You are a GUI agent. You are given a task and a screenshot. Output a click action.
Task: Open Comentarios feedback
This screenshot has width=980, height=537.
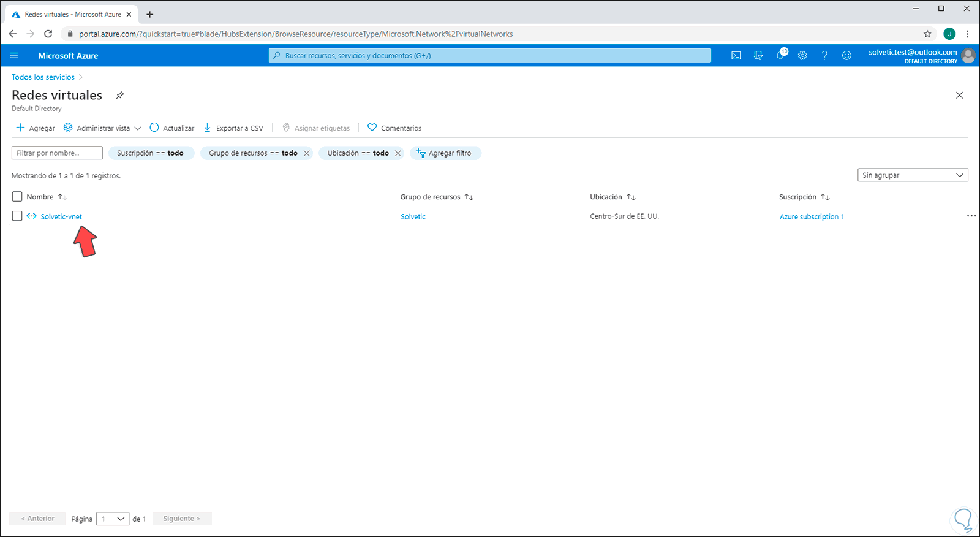point(394,128)
